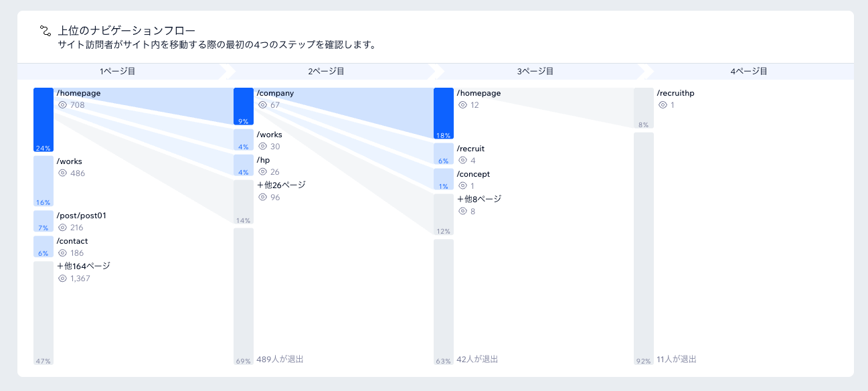Click the light blue 16% /works bar

pyautogui.click(x=44, y=181)
